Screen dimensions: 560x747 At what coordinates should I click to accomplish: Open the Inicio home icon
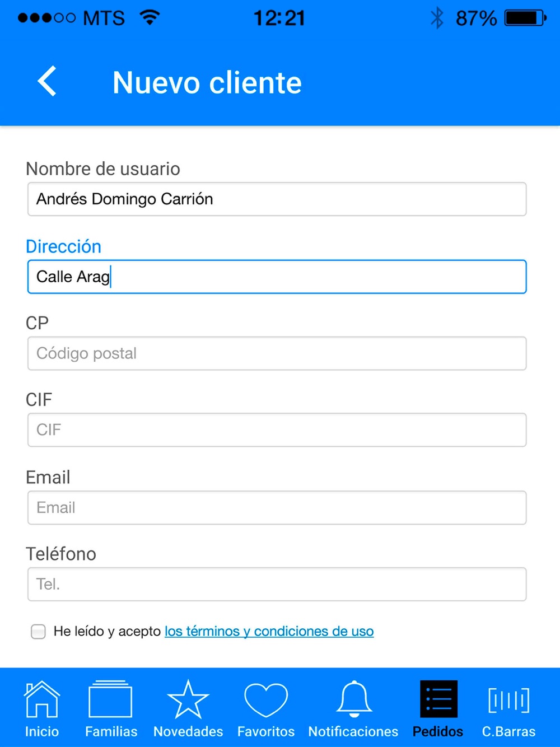[x=42, y=700]
